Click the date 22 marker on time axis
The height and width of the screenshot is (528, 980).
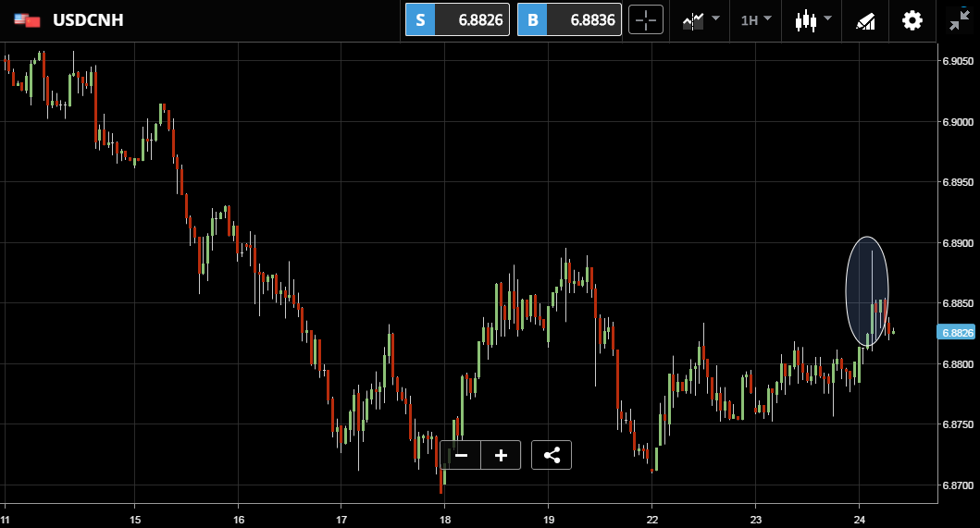(652, 520)
